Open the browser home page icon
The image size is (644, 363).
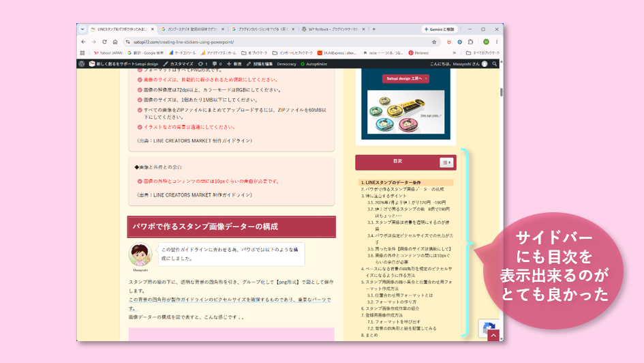click(115, 42)
